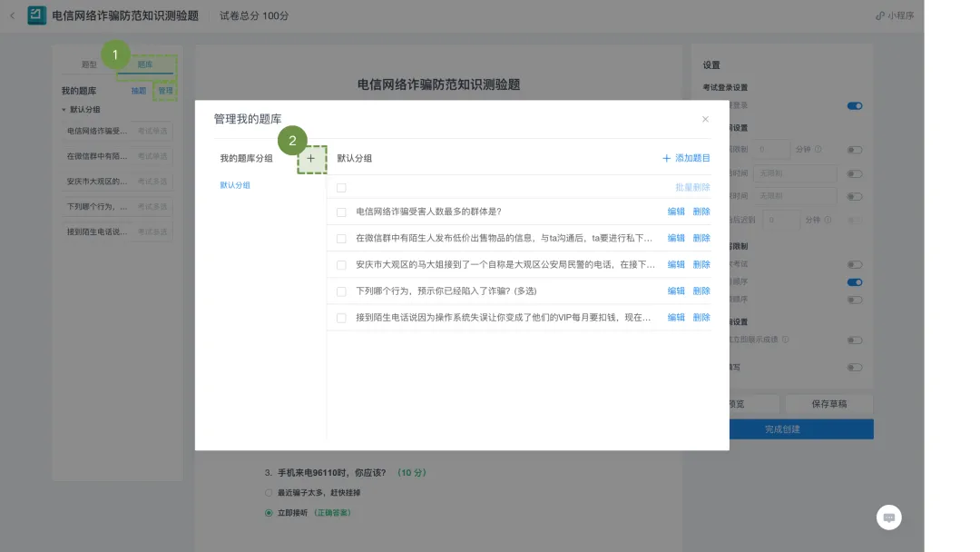Select sidebar item 接到陌生电话说…
The height and width of the screenshot is (552, 980).
(x=117, y=232)
